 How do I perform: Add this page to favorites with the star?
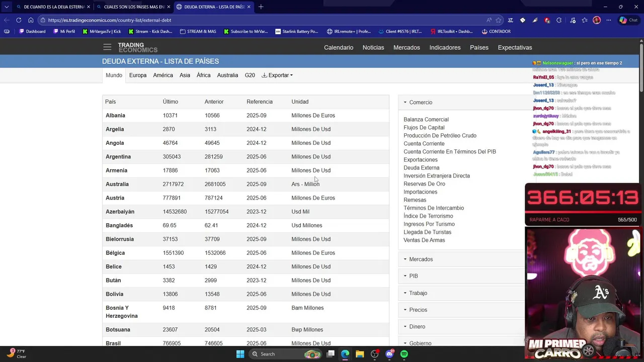click(499, 20)
